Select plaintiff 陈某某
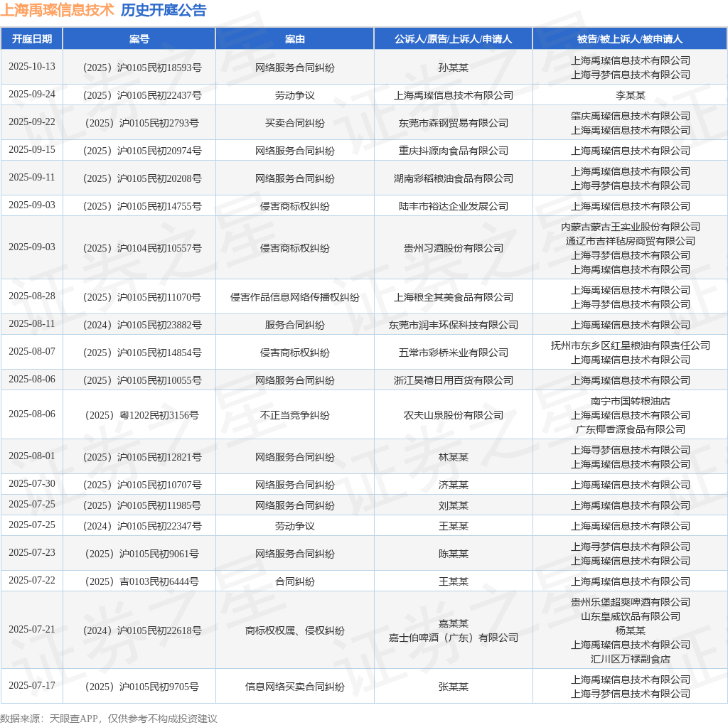The width and height of the screenshot is (728, 725). (x=453, y=554)
